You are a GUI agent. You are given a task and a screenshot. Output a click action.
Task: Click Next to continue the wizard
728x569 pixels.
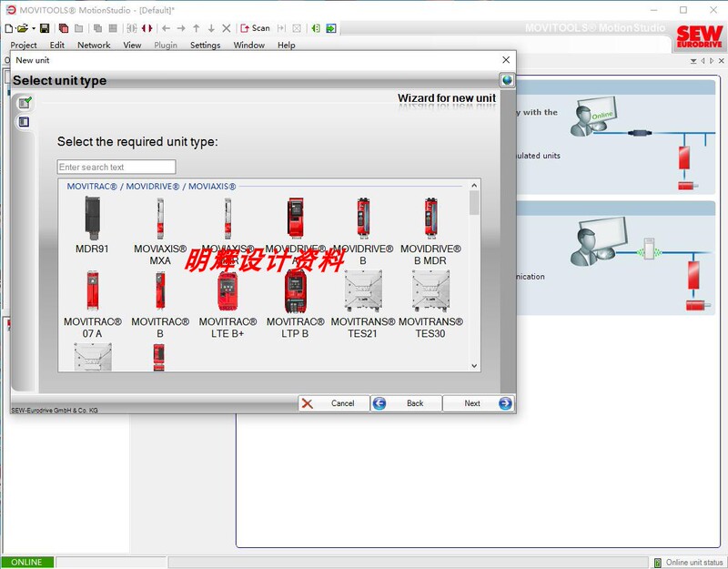[479, 403]
